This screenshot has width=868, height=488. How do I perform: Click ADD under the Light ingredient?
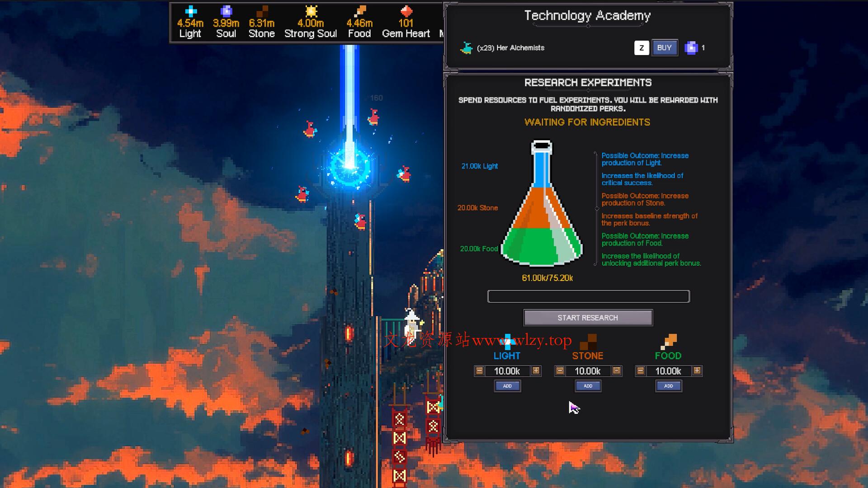[507, 386]
